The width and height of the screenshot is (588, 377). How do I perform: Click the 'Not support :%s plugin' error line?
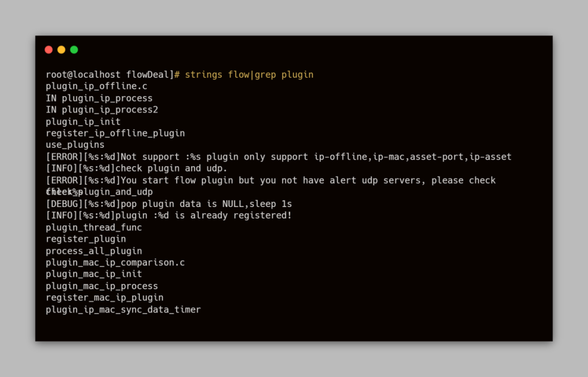pos(278,157)
